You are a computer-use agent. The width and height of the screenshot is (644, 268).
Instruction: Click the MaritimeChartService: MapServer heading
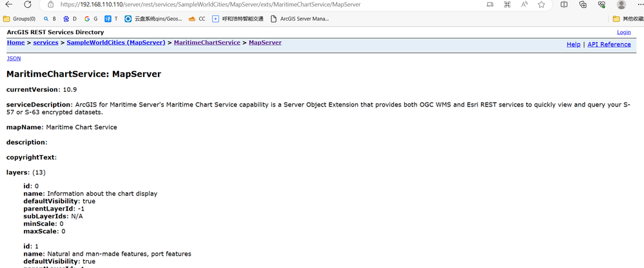point(84,74)
